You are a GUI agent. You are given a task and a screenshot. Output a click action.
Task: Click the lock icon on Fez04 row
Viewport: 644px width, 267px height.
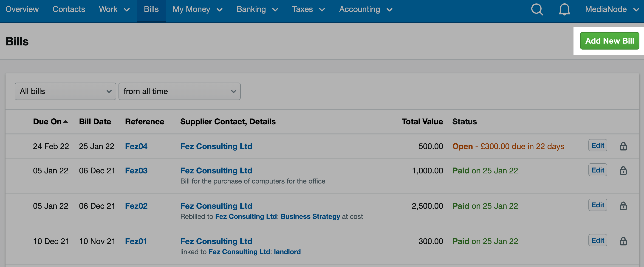click(x=623, y=146)
